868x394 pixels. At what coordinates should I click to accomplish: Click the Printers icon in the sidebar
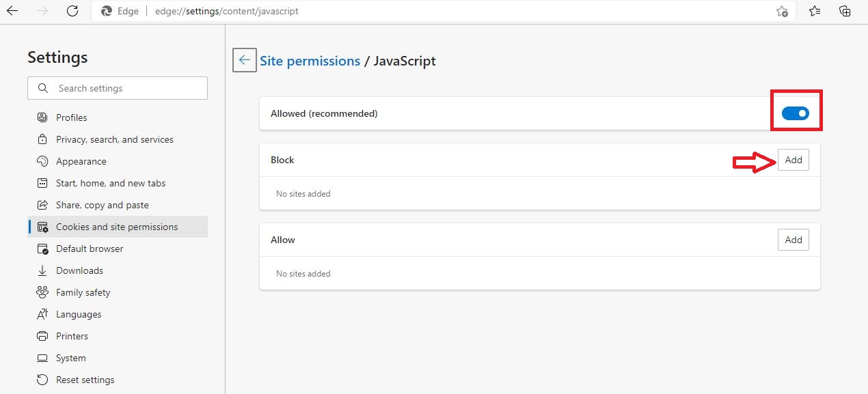click(43, 335)
